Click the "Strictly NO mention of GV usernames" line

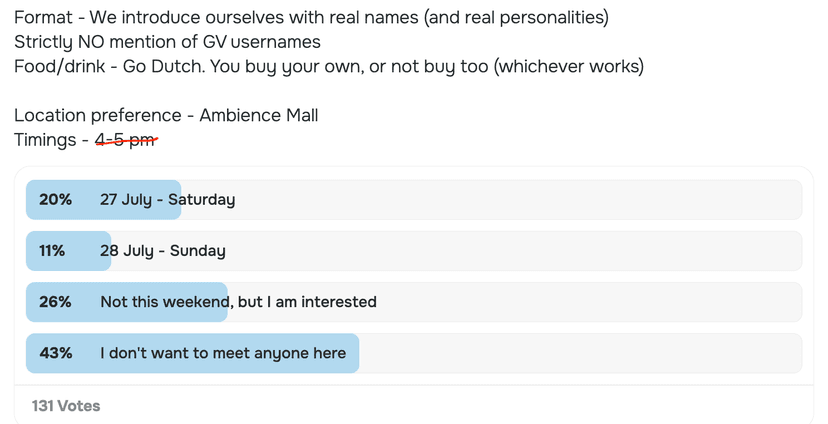(167, 42)
